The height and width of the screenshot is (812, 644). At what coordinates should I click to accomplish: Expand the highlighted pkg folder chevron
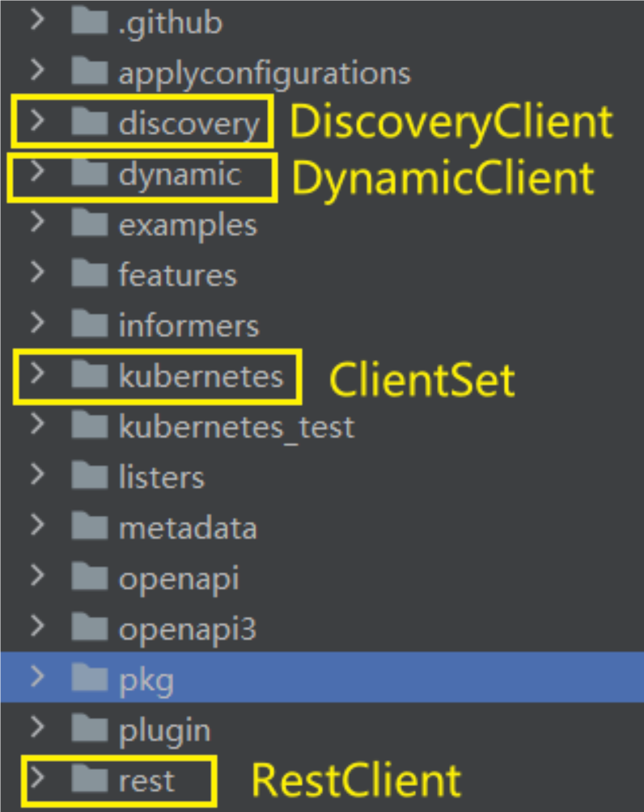click(36, 679)
